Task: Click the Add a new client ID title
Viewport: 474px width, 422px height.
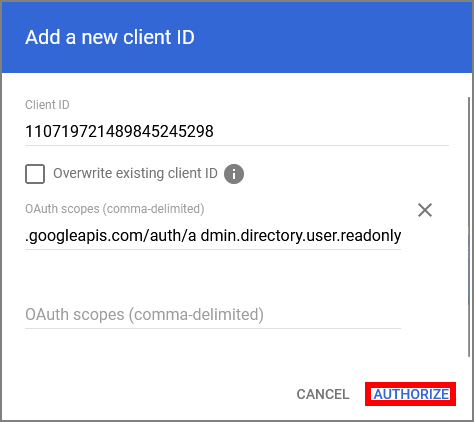Action: 110,37
